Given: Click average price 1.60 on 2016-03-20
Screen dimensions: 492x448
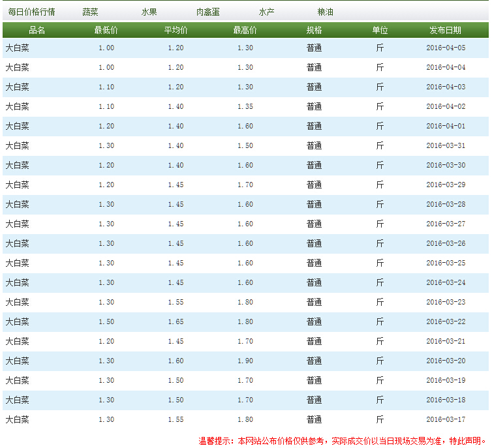Looking at the screenshot, I should (176, 361).
